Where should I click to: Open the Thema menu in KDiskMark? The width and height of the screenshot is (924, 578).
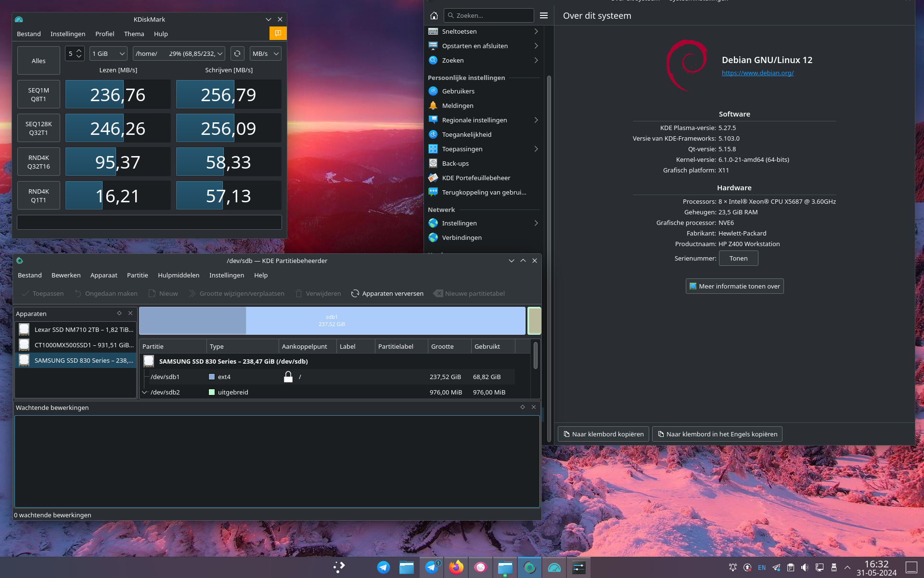click(x=134, y=34)
